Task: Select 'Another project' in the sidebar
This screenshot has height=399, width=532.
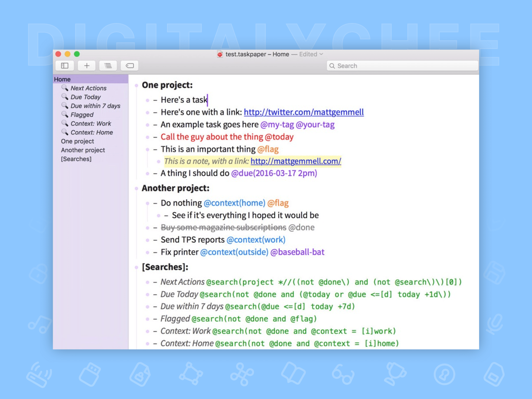Action: (x=83, y=150)
